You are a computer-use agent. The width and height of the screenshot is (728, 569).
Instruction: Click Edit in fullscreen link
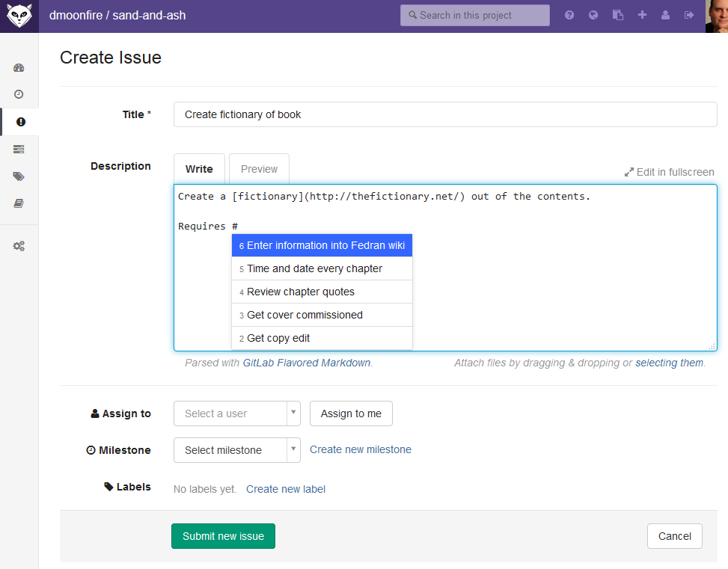670,172
